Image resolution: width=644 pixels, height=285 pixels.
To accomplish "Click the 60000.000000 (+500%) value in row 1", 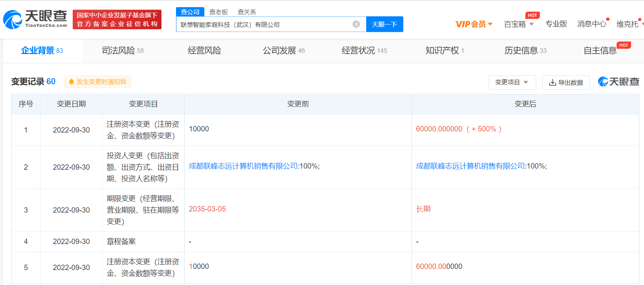I will 458,129.
